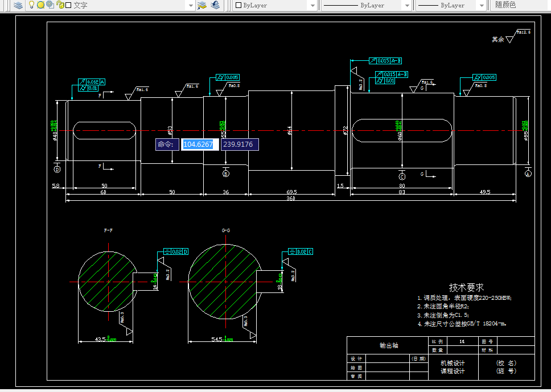Toggle the layer freeze sun icon
This screenshot has height=392, width=551.
(40, 5)
